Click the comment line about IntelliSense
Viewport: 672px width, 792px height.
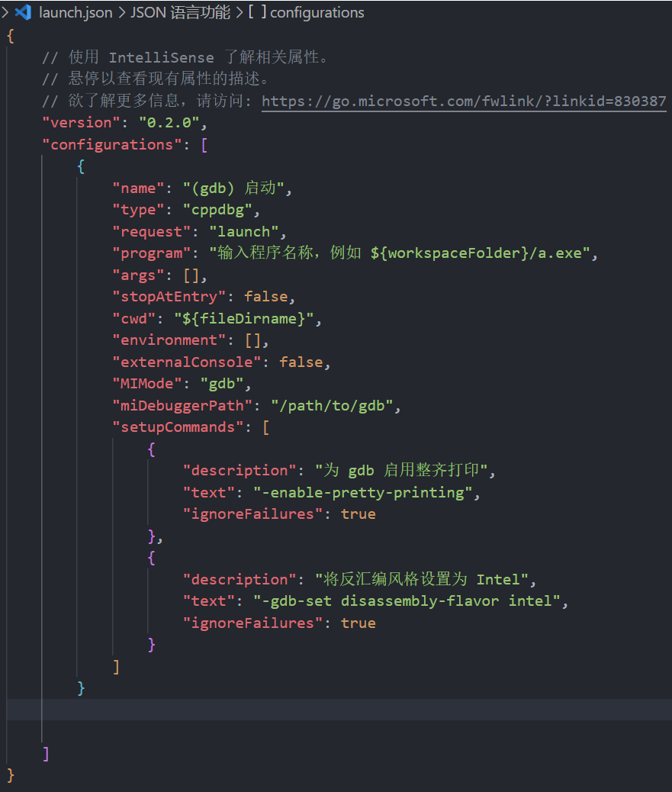pos(185,57)
